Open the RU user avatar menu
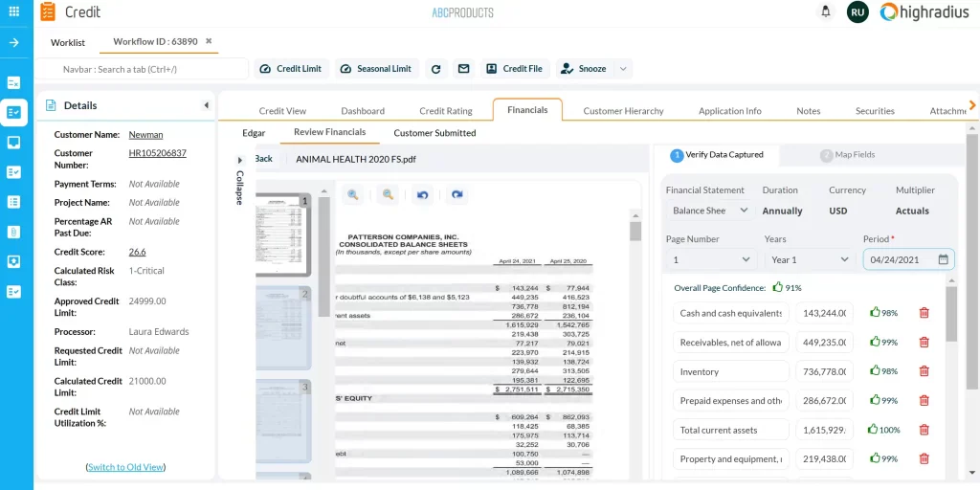The image size is (980, 490). pos(857,11)
